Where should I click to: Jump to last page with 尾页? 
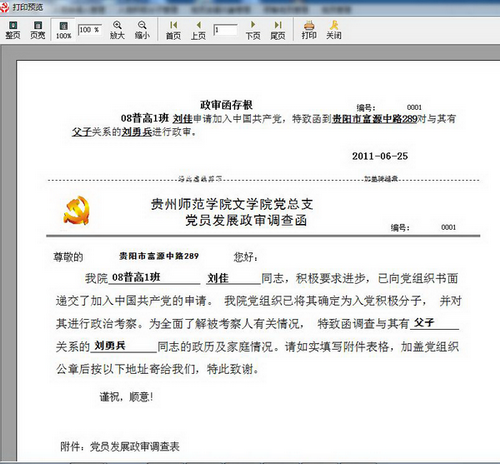278,30
